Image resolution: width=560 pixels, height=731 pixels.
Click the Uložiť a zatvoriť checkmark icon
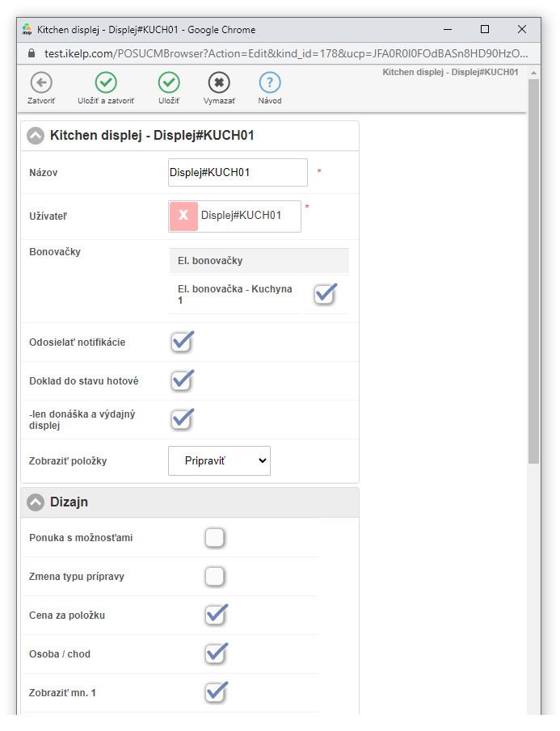coord(106,82)
